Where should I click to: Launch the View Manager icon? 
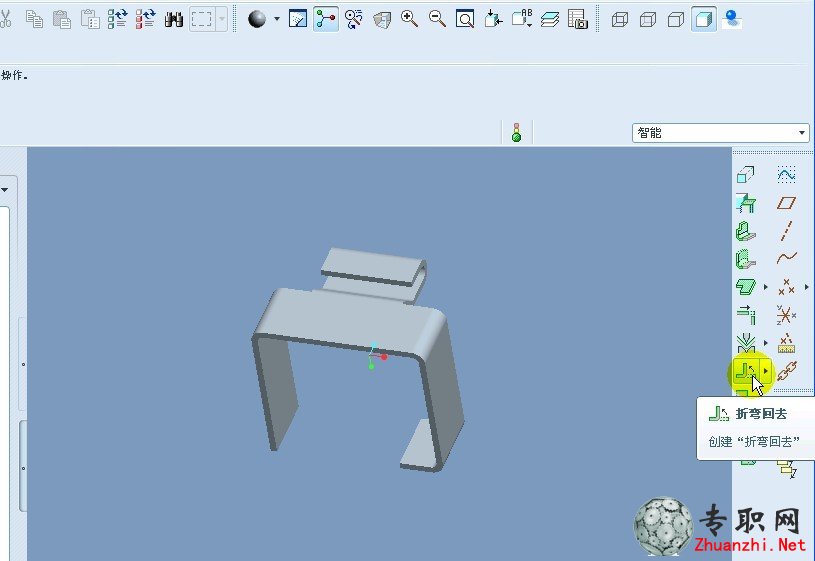pos(577,19)
